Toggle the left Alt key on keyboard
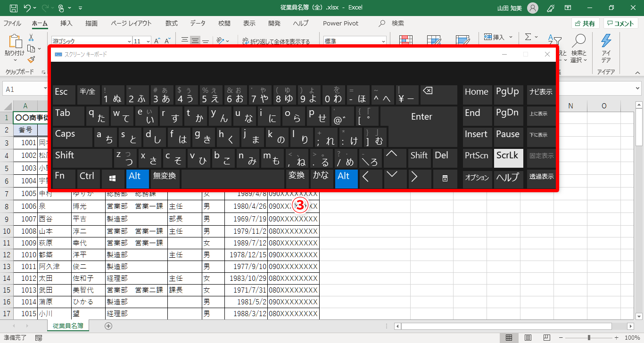Screen dimensions: 644x343 point(137,179)
